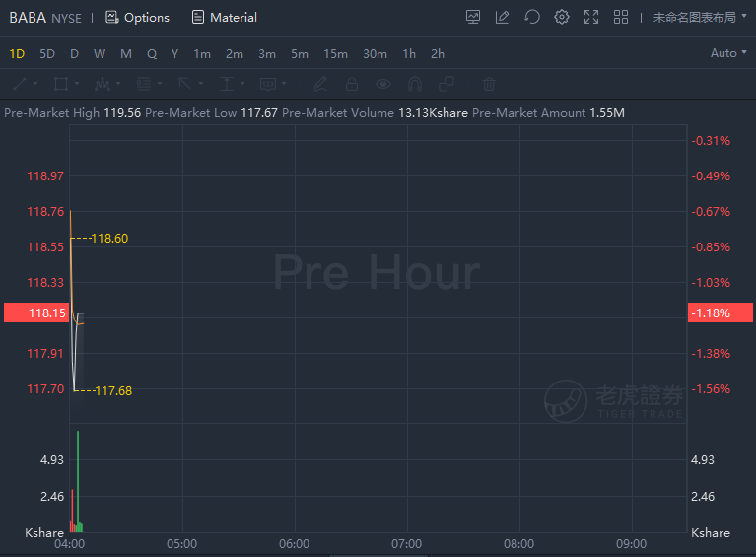Switch to the M monthly timeframe

(x=126, y=53)
